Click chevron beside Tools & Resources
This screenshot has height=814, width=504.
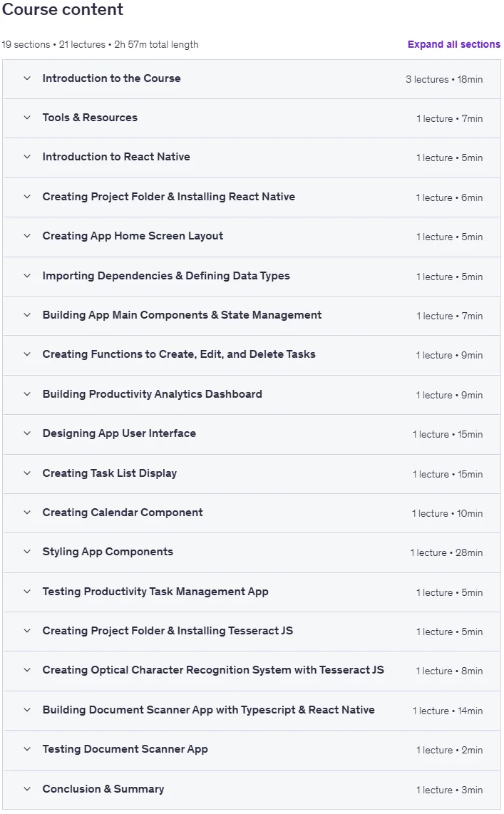pyautogui.click(x=27, y=118)
